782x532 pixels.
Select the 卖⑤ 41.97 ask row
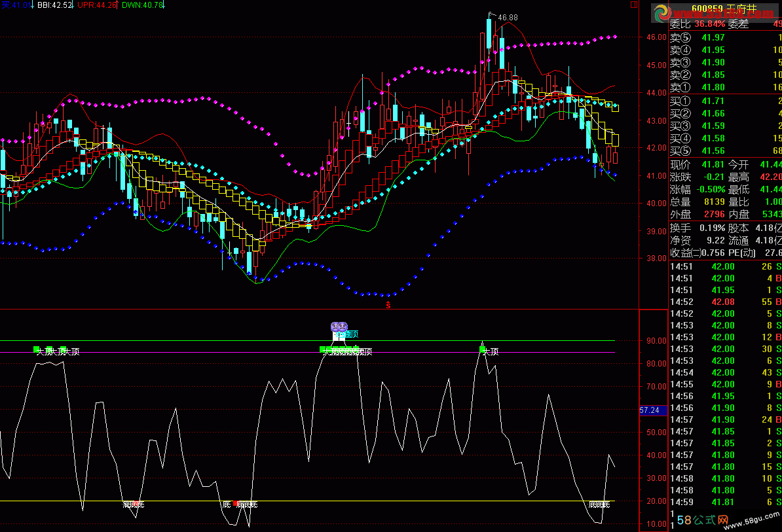coord(725,37)
